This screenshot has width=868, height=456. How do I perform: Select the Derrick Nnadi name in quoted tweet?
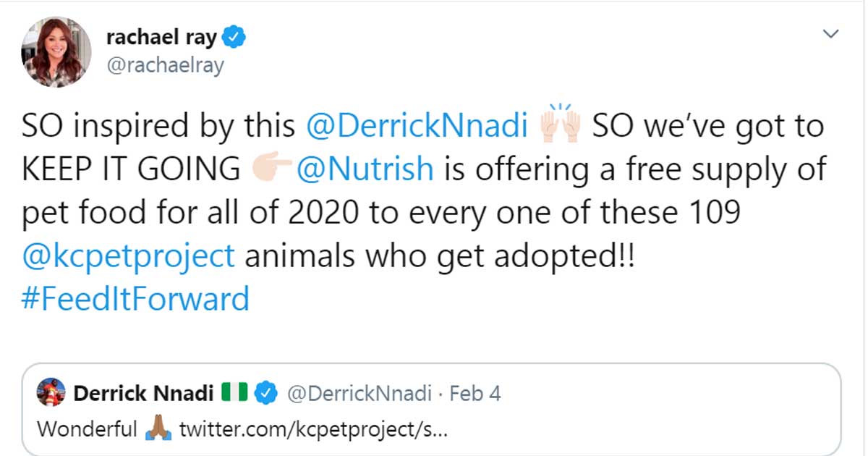tap(143, 394)
